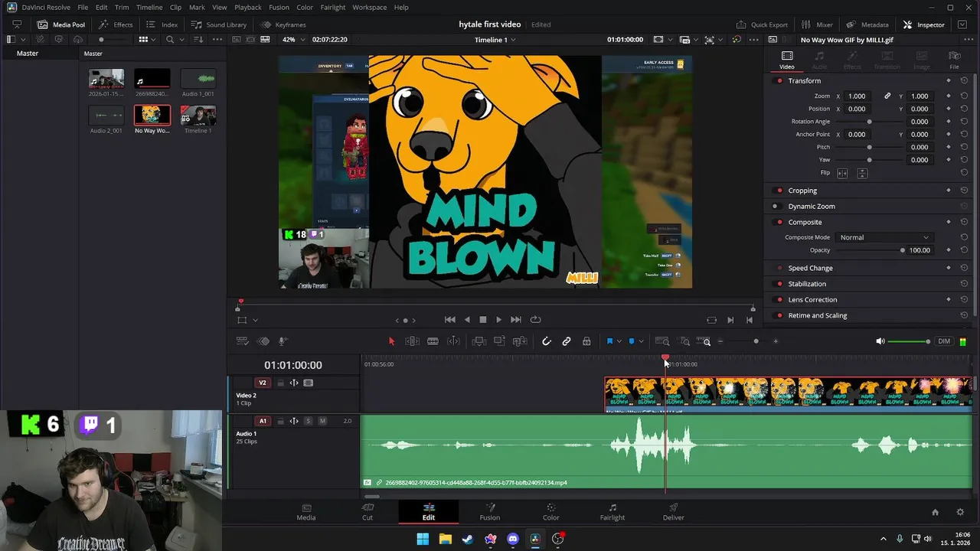
Task: Open the audio Mixer panel
Action: pyautogui.click(x=817, y=24)
